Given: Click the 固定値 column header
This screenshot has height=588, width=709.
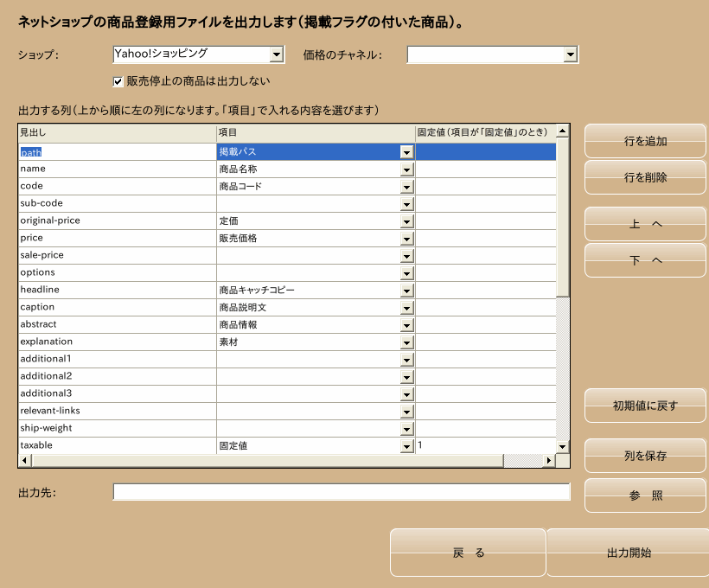Looking at the screenshot, I should [x=486, y=133].
